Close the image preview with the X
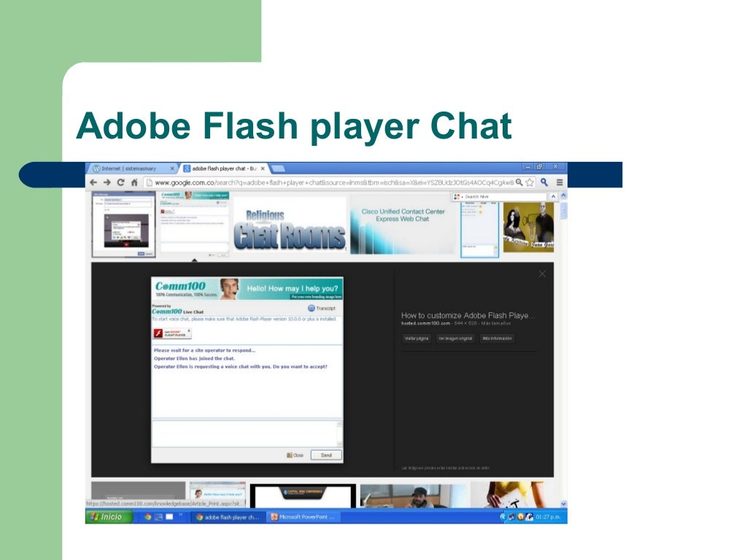The image size is (747, 560). [x=542, y=274]
